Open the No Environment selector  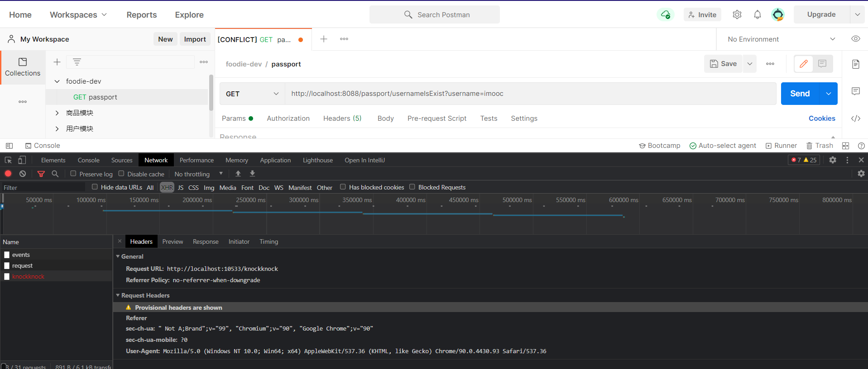click(x=781, y=39)
